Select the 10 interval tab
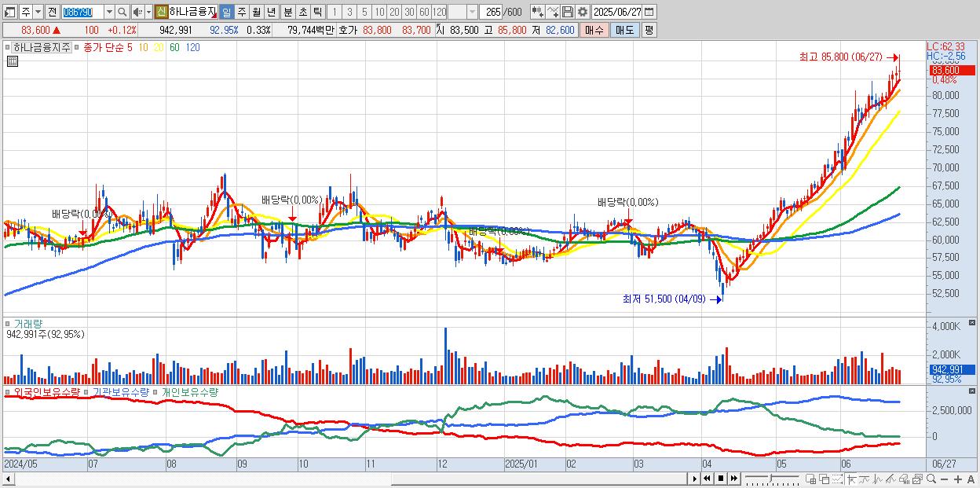Image resolution: width=980 pixels, height=488 pixels. click(379, 12)
